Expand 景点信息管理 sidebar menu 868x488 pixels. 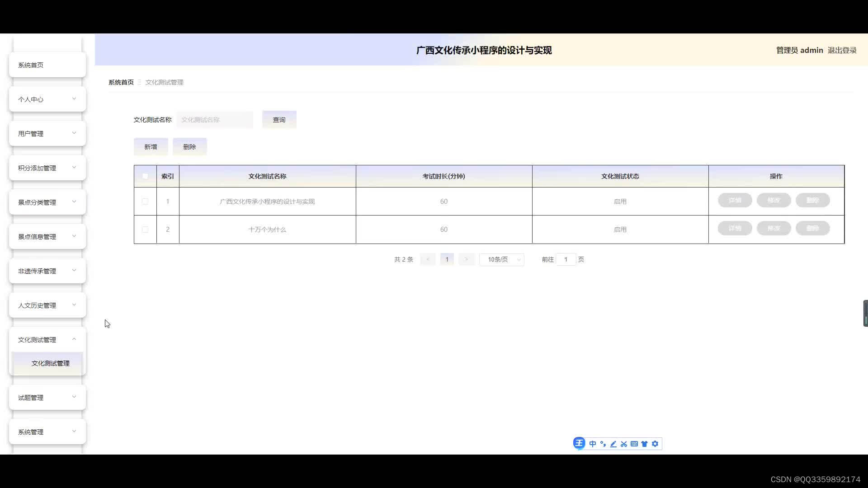click(x=47, y=236)
